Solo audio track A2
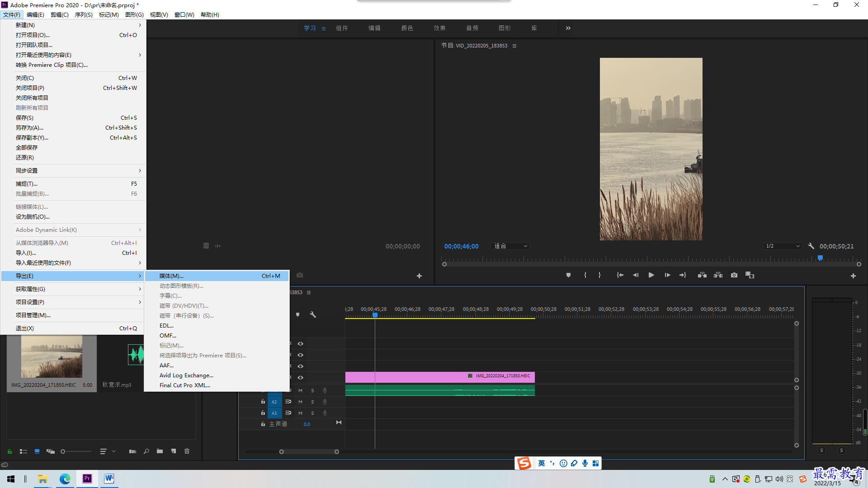 point(312,402)
